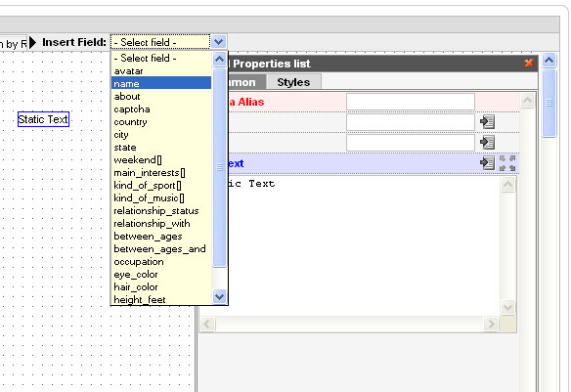Click the page scrollbar up arrow
Viewport: 571px width, 392px height.
pyautogui.click(x=549, y=60)
